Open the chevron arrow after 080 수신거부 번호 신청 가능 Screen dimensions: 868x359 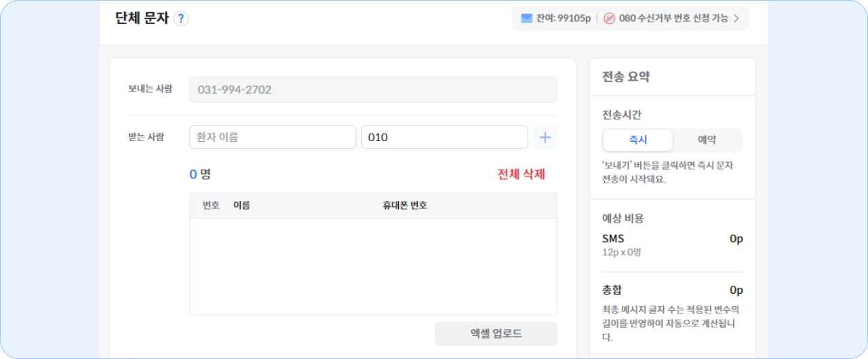[x=736, y=18]
